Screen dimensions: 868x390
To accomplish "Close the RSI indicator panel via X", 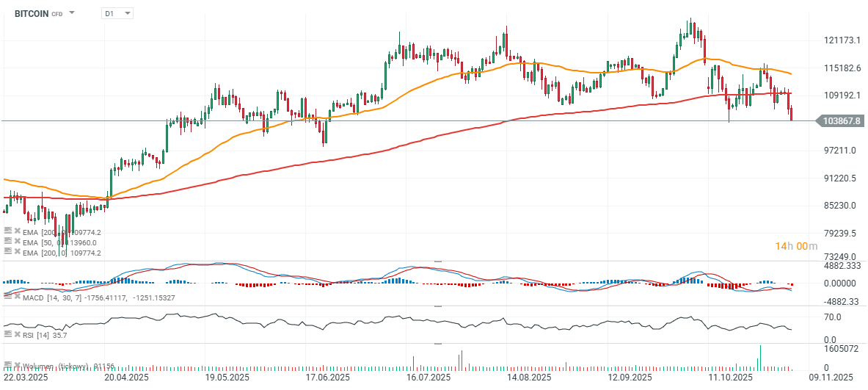I will pyautogui.click(x=17, y=334).
